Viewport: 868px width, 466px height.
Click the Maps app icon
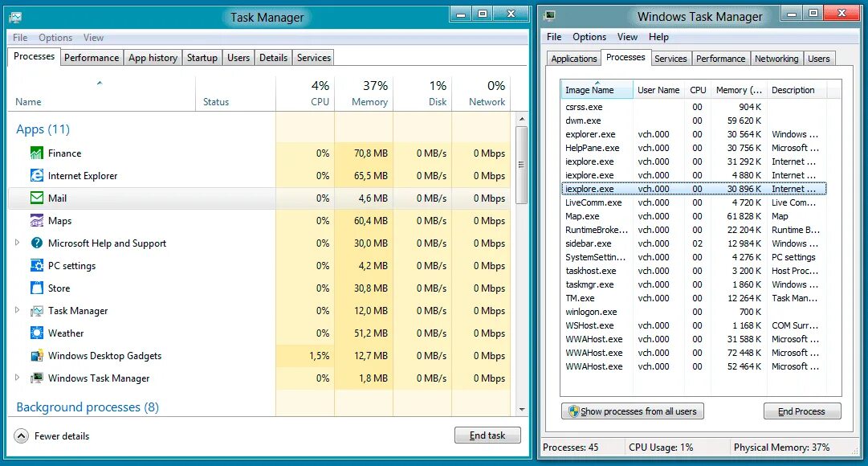[x=37, y=220]
